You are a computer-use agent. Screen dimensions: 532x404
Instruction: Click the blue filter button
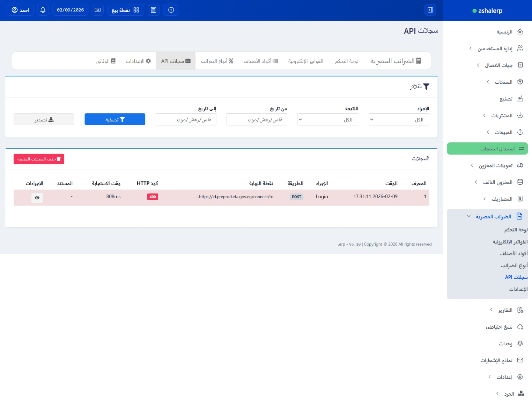pos(115,119)
